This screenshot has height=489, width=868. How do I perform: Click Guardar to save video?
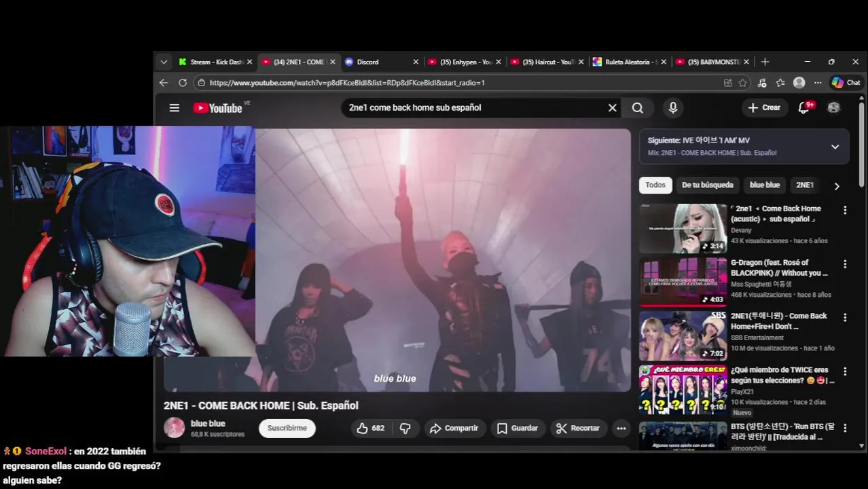coord(518,428)
